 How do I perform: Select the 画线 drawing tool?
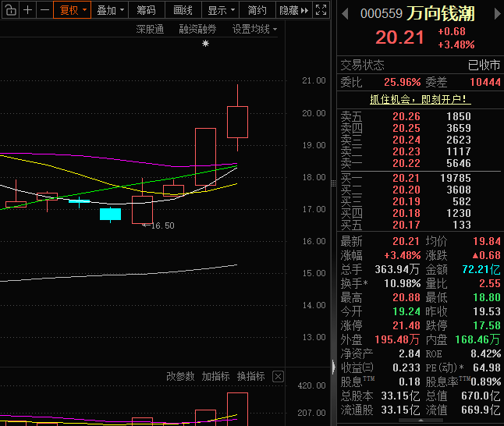(x=183, y=10)
